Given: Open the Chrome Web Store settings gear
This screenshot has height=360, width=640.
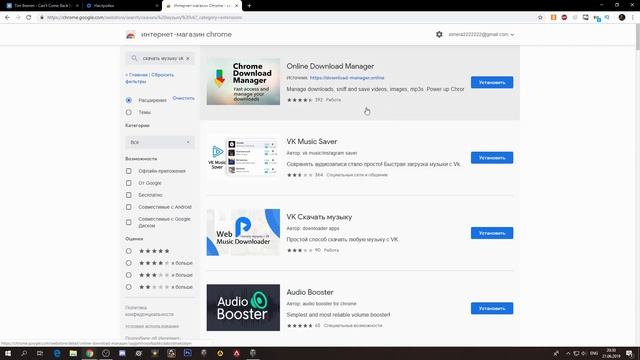Looking at the screenshot, I should (439, 34).
